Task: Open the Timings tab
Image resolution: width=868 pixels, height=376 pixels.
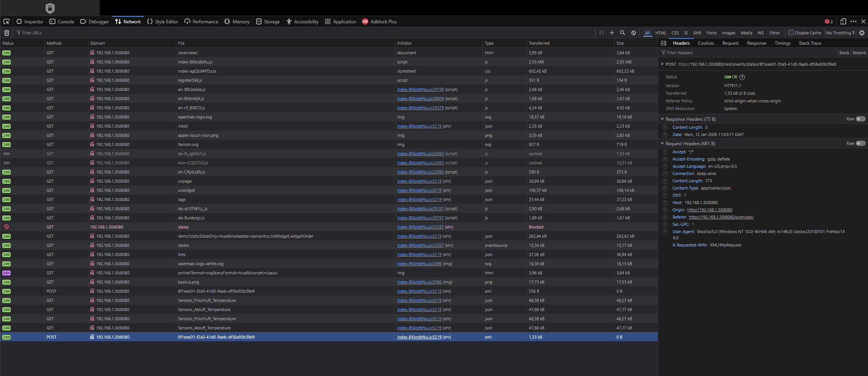Action: tap(782, 43)
